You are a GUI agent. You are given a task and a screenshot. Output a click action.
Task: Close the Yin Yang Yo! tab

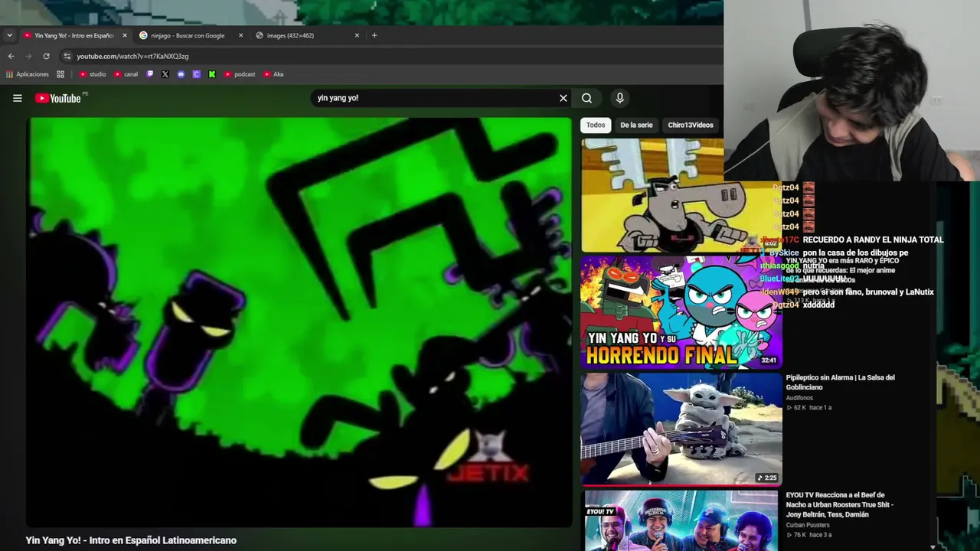coord(124,35)
